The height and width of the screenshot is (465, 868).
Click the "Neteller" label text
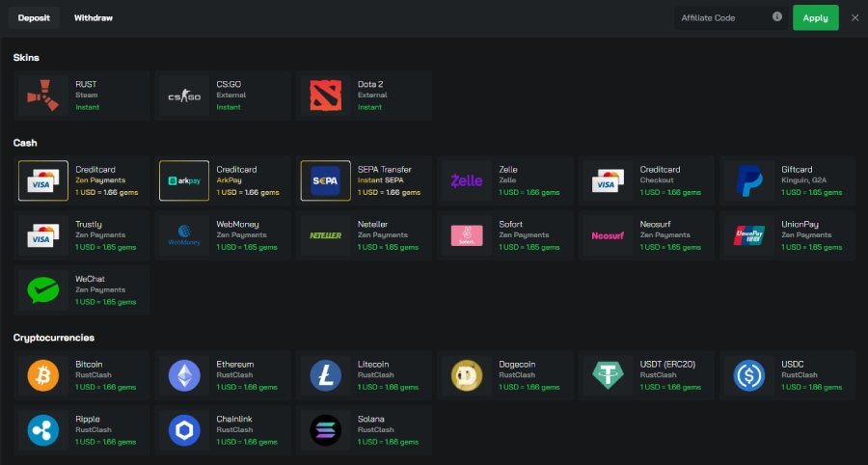pyautogui.click(x=372, y=224)
